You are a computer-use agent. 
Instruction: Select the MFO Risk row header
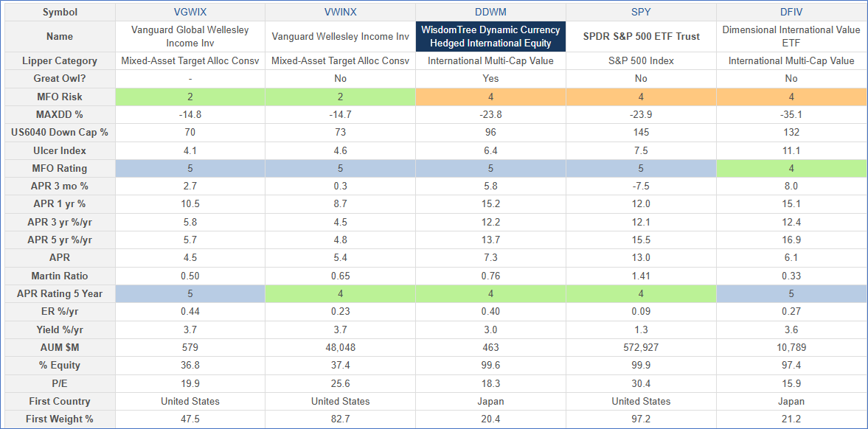point(60,97)
